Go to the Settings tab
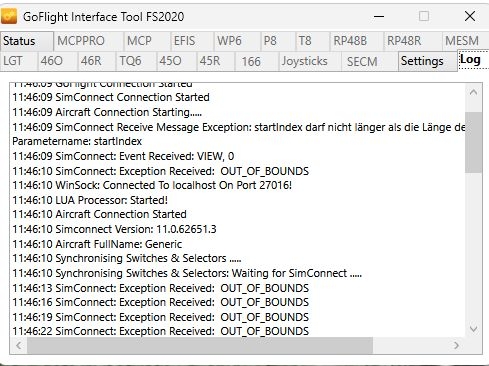 point(428,61)
